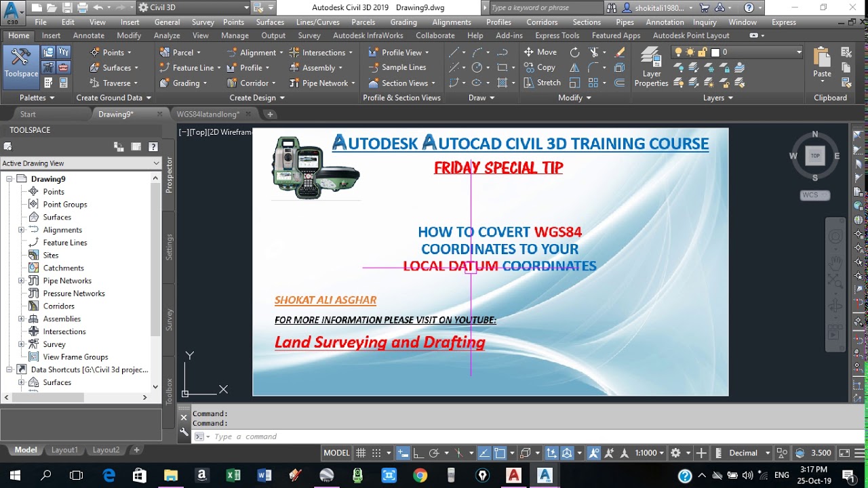Choose the Stretch tool

(542, 83)
